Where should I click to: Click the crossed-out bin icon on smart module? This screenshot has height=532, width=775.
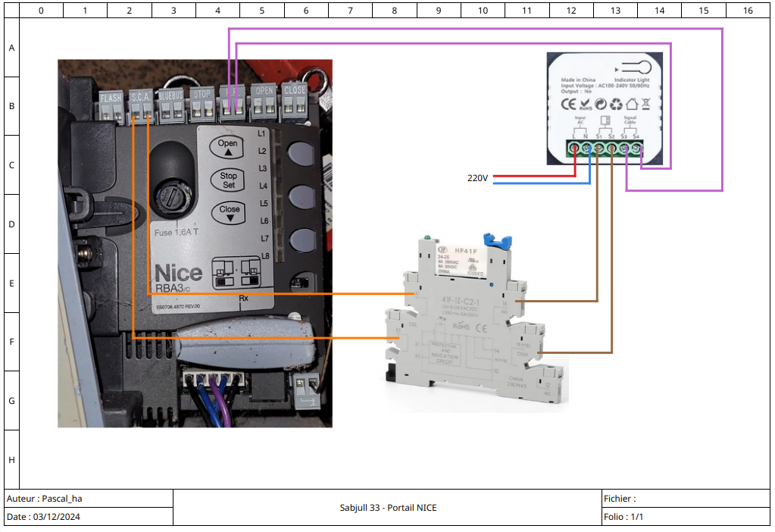click(x=645, y=104)
